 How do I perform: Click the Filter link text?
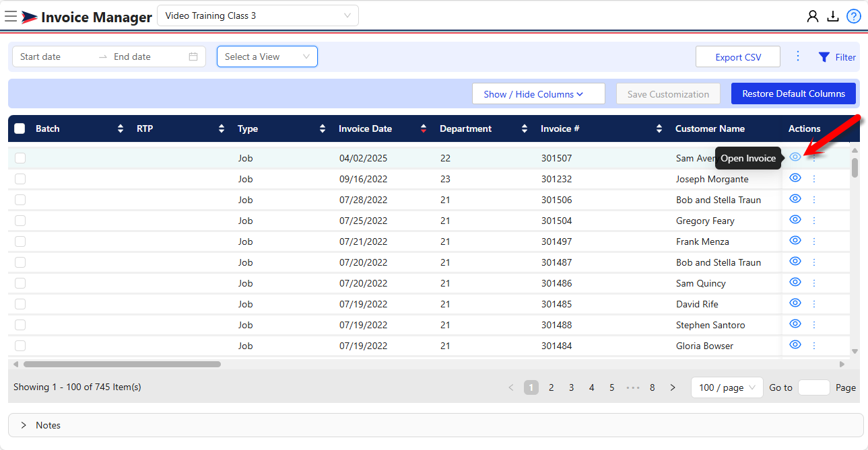coord(846,57)
